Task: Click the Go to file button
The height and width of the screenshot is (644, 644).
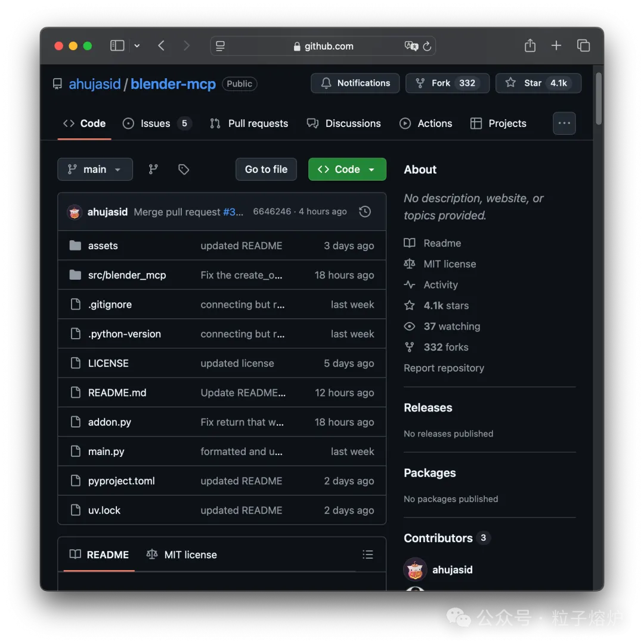Action: [266, 169]
